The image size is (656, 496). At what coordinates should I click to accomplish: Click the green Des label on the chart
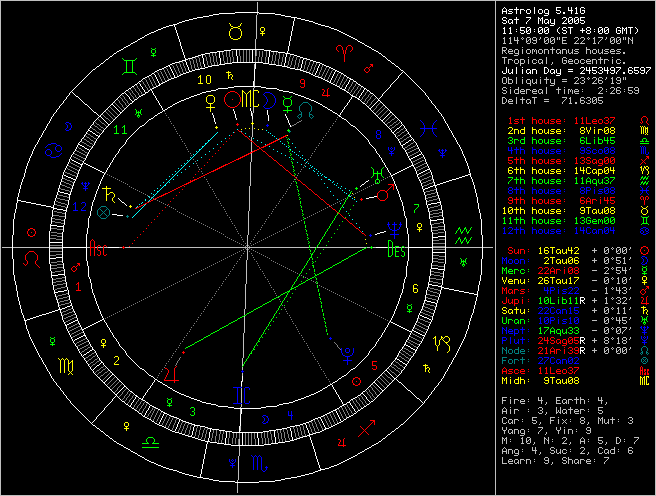point(397,249)
